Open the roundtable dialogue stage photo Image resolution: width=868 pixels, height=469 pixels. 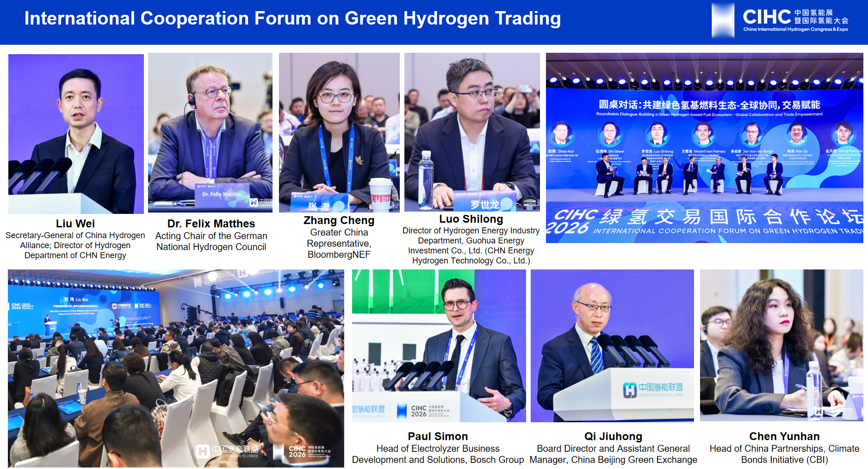click(704, 148)
